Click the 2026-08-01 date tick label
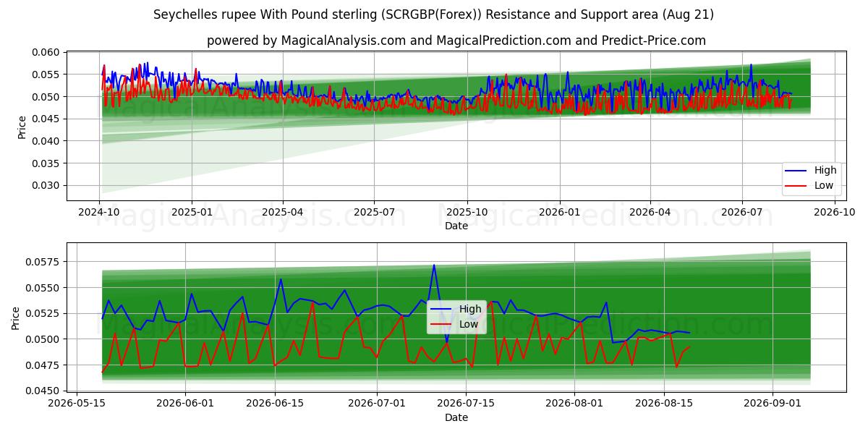 click(575, 404)
